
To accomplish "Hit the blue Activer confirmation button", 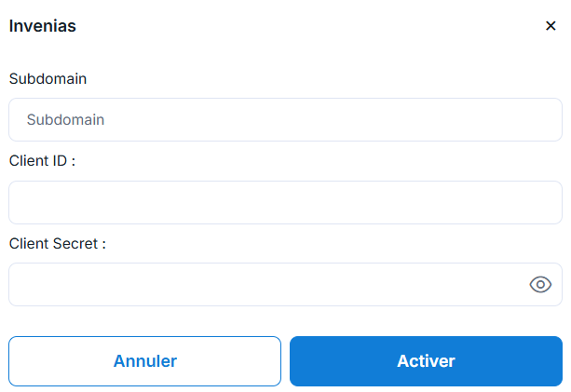I will (x=426, y=361).
